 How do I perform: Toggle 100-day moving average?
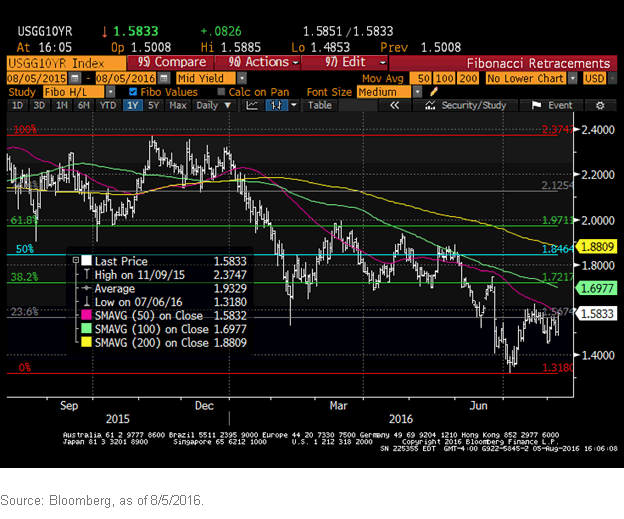(x=444, y=78)
